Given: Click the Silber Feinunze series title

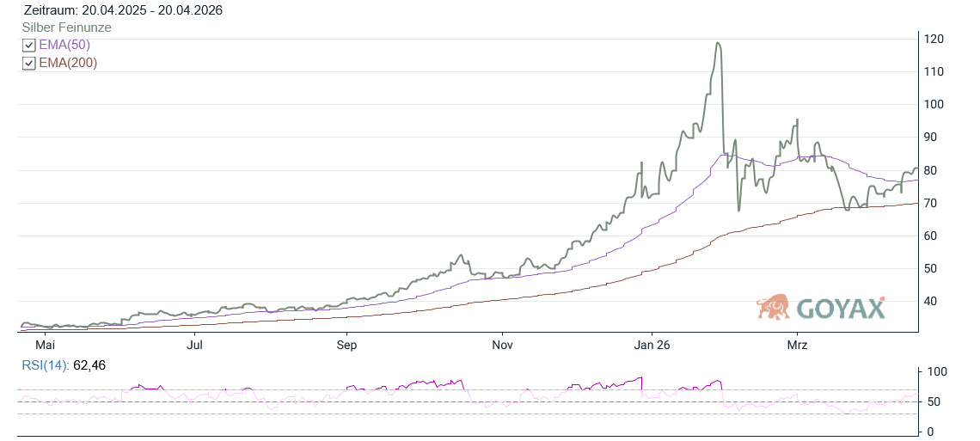Looking at the screenshot, I should 66,28.
